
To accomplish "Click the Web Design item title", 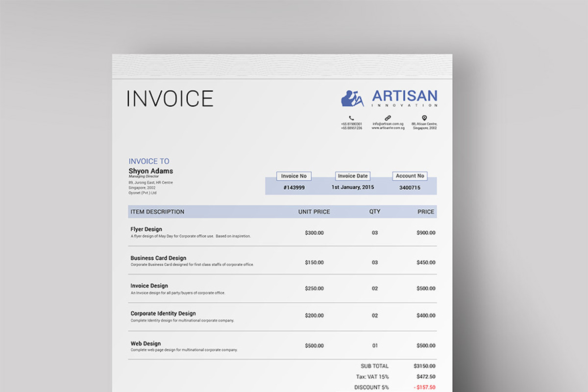I will (146, 343).
